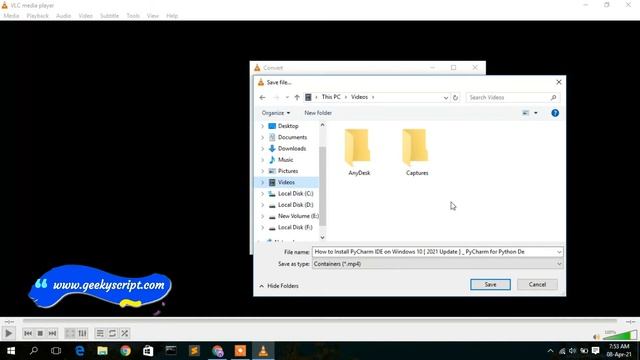Viewport: 640px width, 360px height.
Task: Open extended settings equalizer icon
Action: pos(82,333)
